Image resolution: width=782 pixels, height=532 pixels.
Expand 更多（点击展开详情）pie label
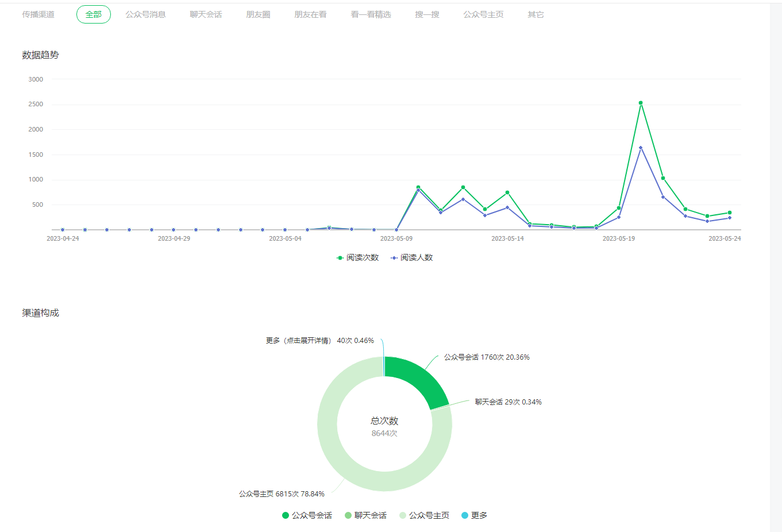point(319,341)
